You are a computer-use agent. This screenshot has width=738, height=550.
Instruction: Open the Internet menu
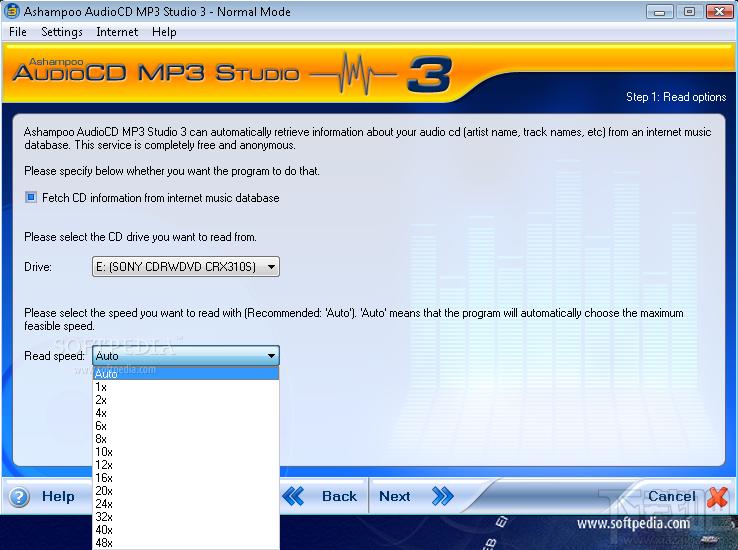click(117, 32)
